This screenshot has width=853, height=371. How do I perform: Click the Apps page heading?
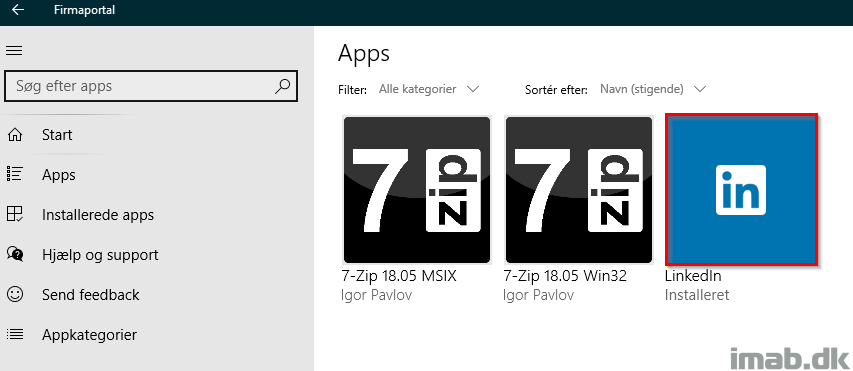pyautogui.click(x=364, y=54)
